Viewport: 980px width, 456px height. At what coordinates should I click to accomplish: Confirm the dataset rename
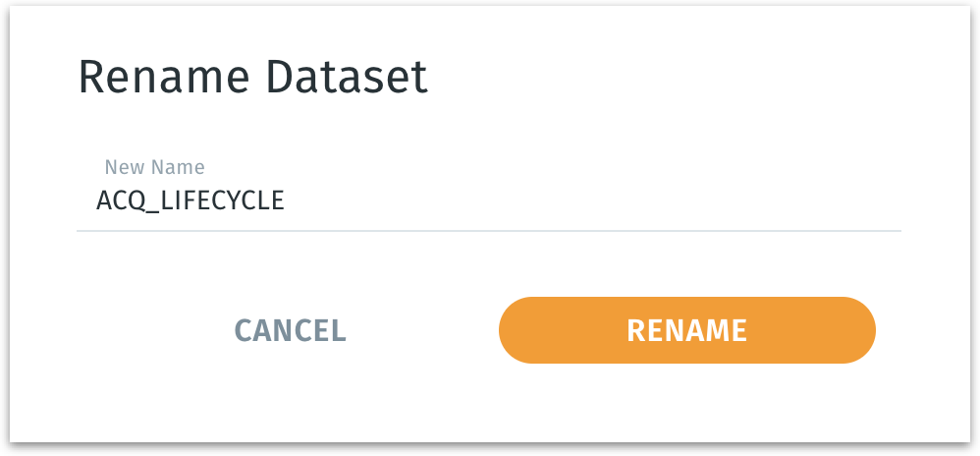click(x=686, y=330)
